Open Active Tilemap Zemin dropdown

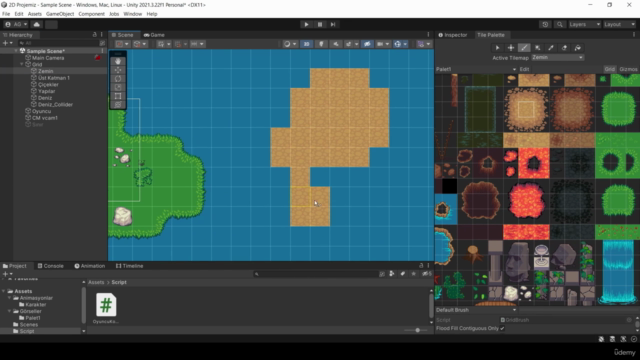(x=558, y=58)
